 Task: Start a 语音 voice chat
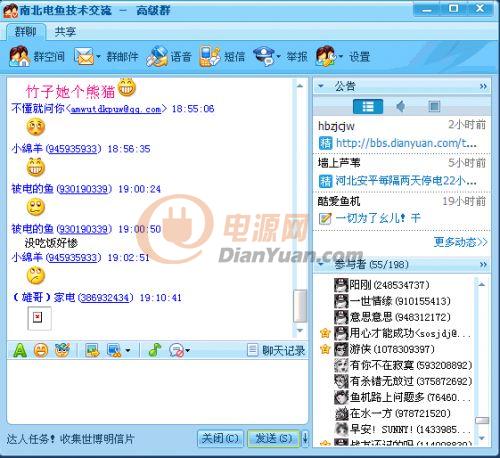pos(157,56)
